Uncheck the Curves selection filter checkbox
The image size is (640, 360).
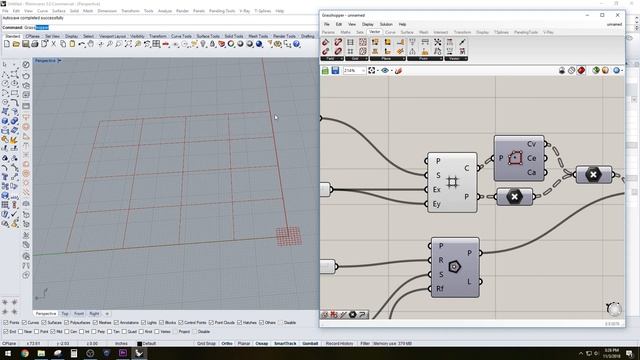(24, 322)
